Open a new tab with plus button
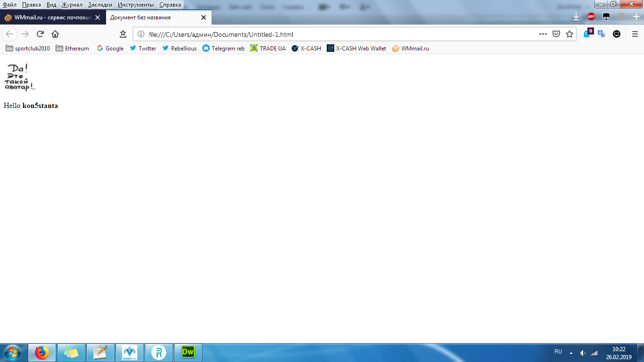This screenshot has height=362, width=644. point(636,16)
